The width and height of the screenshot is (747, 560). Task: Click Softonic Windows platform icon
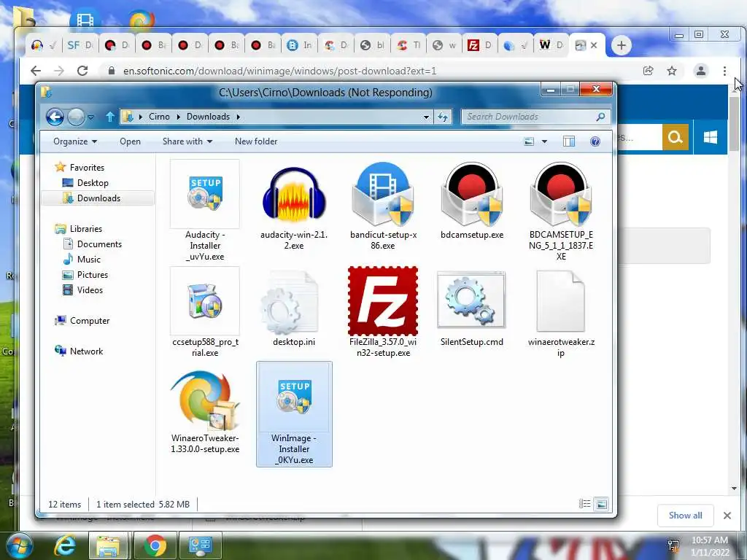[711, 138]
